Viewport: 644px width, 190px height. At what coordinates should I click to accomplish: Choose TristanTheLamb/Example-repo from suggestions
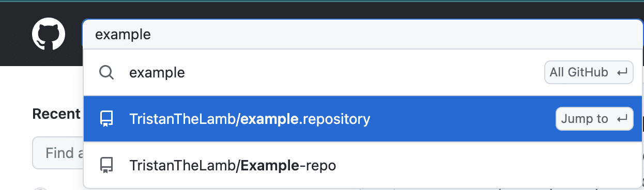click(363, 166)
